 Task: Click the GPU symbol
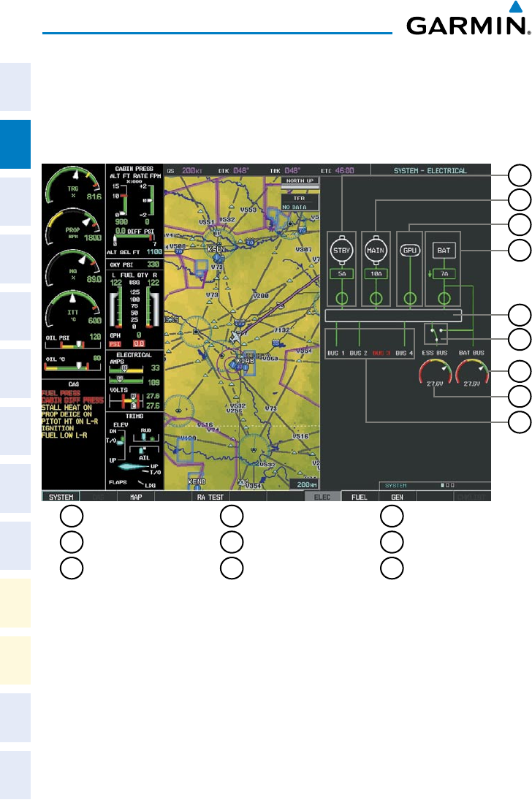(x=410, y=251)
